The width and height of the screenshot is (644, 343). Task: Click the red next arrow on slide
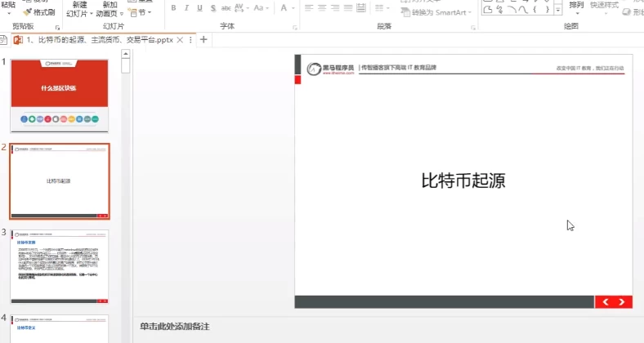coord(623,302)
